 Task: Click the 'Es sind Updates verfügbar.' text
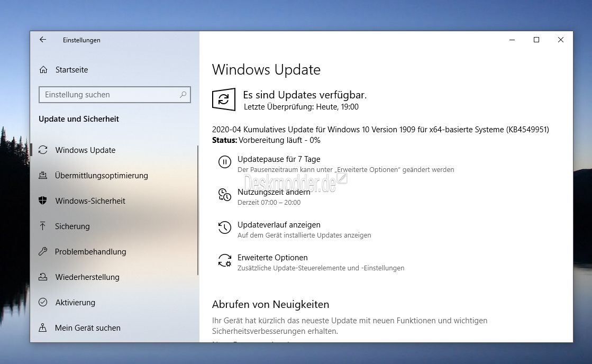click(x=305, y=95)
